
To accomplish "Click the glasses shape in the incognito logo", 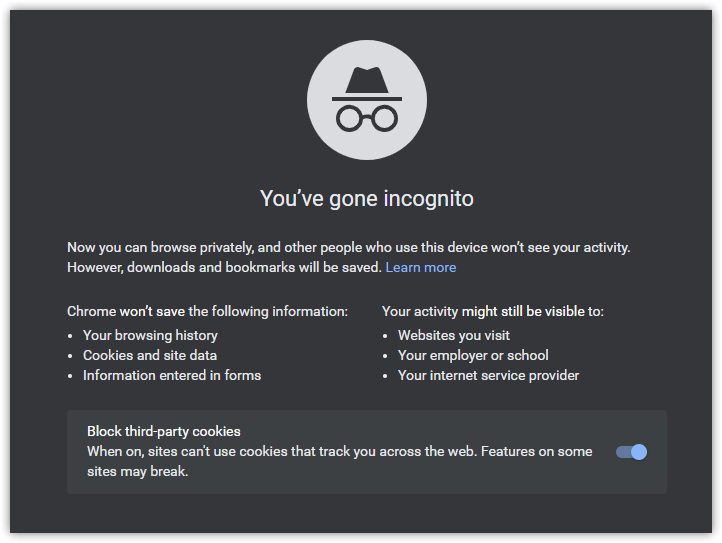I will click(x=366, y=118).
